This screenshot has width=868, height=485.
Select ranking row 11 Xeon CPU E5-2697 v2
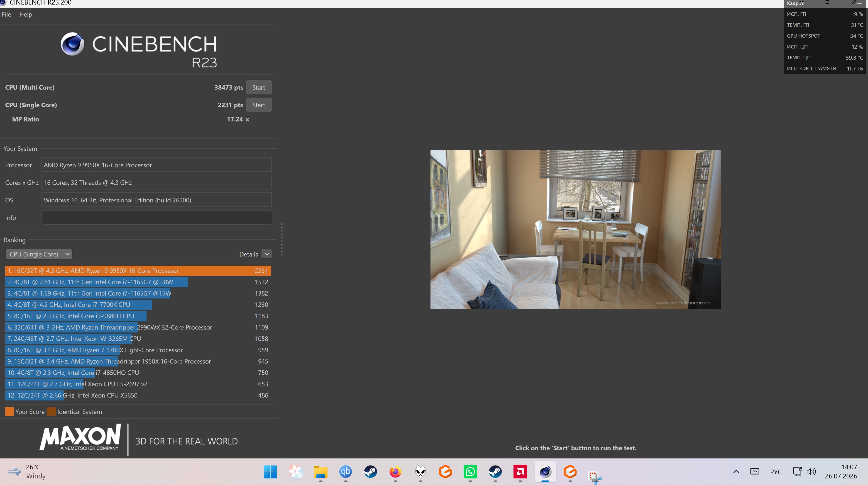pos(138,384)
